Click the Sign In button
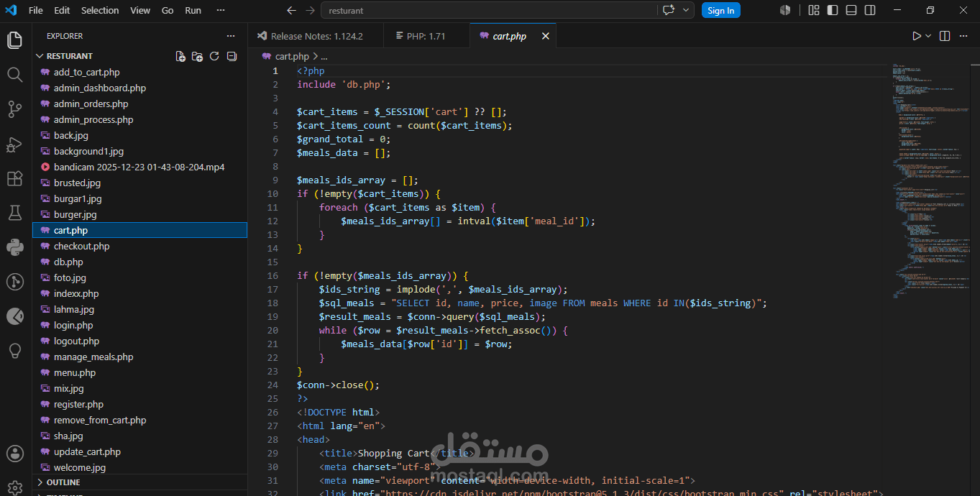Image resolution: width=980 pixels, height=496 pixels. click(x=720, y=10)
